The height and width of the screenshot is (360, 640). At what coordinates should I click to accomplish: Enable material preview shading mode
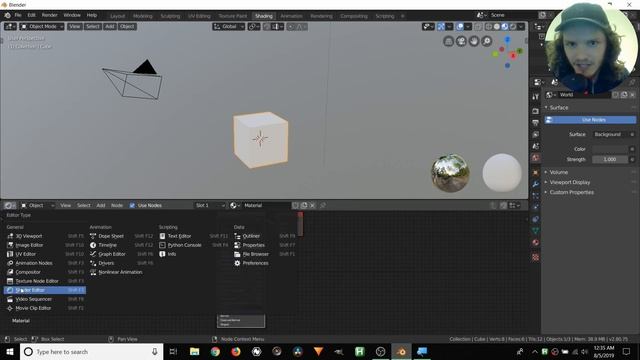[505, 27]
